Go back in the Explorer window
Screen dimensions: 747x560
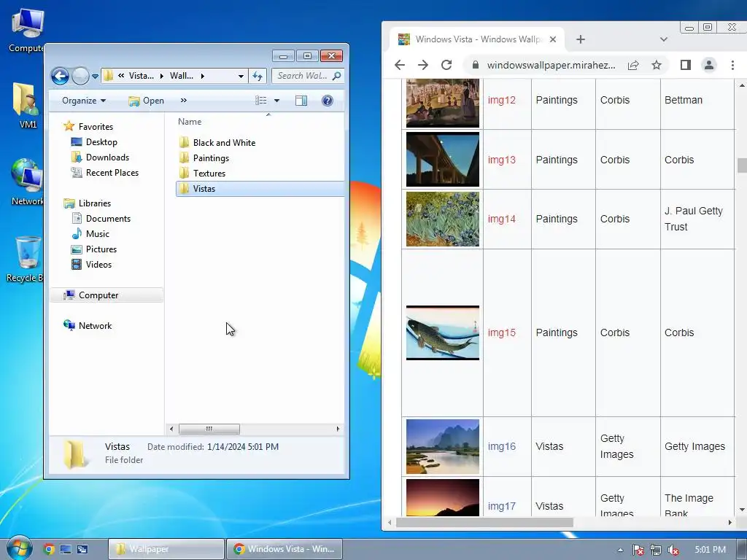click(x=60, y=76)
